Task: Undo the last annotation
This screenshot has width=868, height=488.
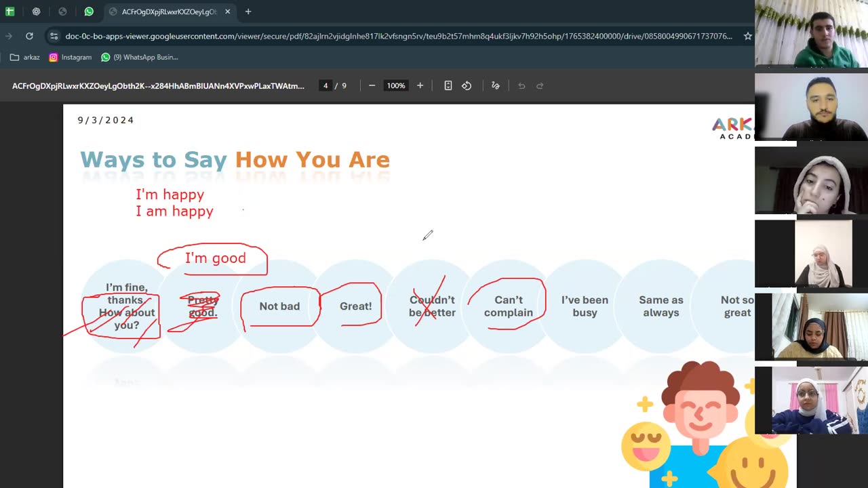Action: (x=521, y=85)
